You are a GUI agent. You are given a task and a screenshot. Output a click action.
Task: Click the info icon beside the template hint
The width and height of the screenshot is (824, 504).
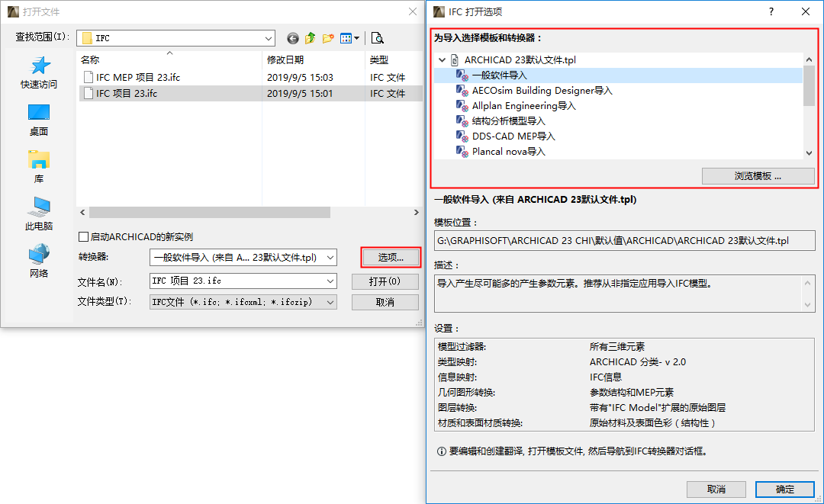442,451
